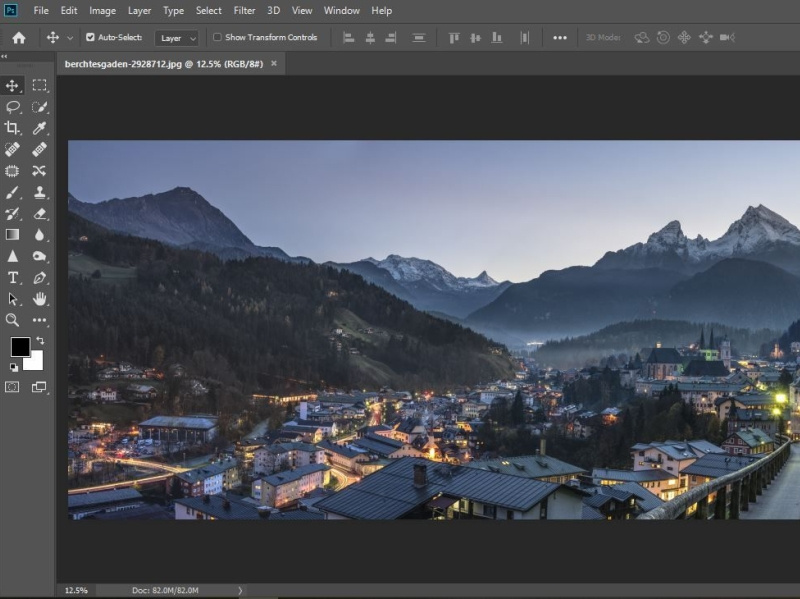This screenshot has width=800, height=599.
Task: Select the Spot Healing Brush tool
Action: tap(12, 149)
